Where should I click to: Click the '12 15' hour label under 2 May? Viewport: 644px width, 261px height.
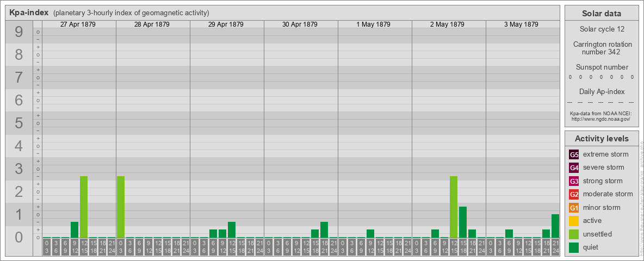click(454, 247)
